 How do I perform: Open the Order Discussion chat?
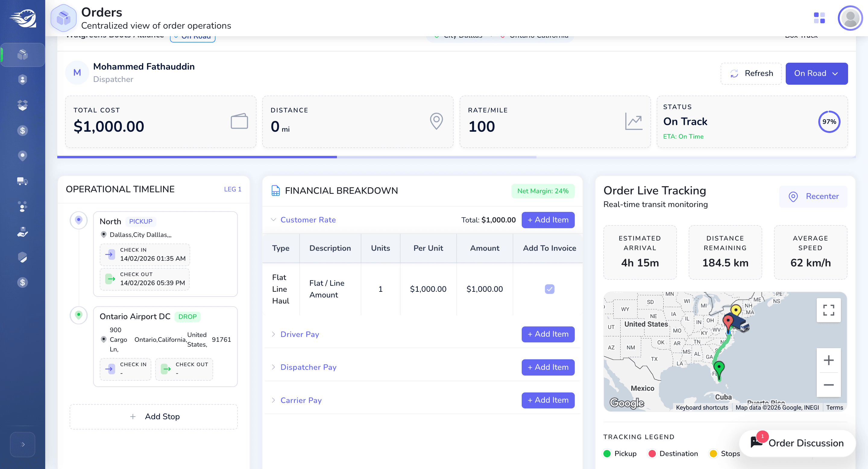coord(797,443)
